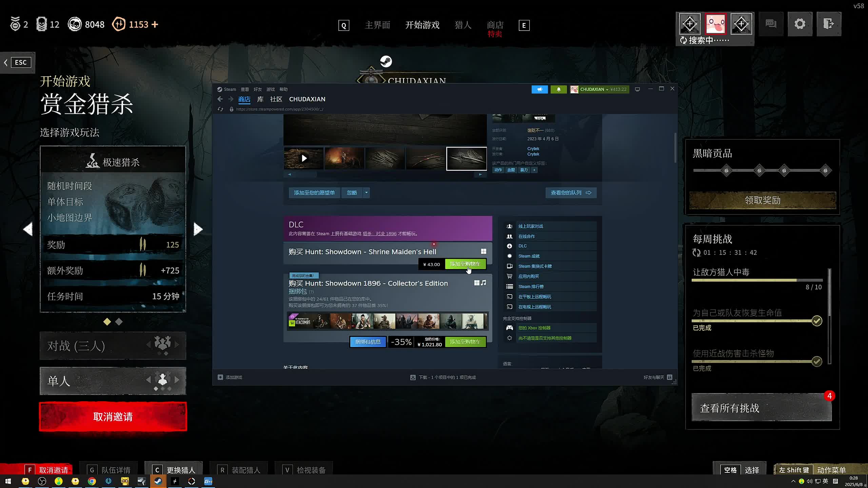Screen dimensions: 868x488
Task: Go back in Steam browser
Action: (x=220, y=99)
